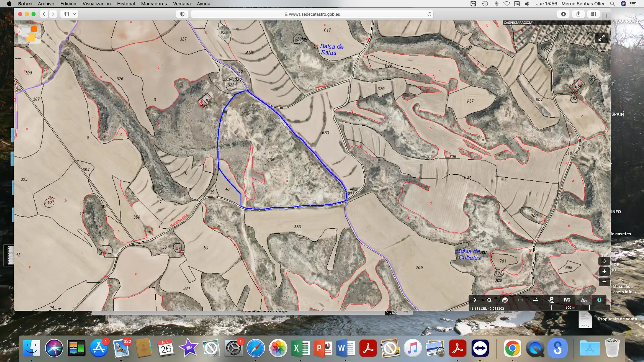Viewport: 644px width, 362px height.
Task: Open the Edición menu
Action: point(68,4)
